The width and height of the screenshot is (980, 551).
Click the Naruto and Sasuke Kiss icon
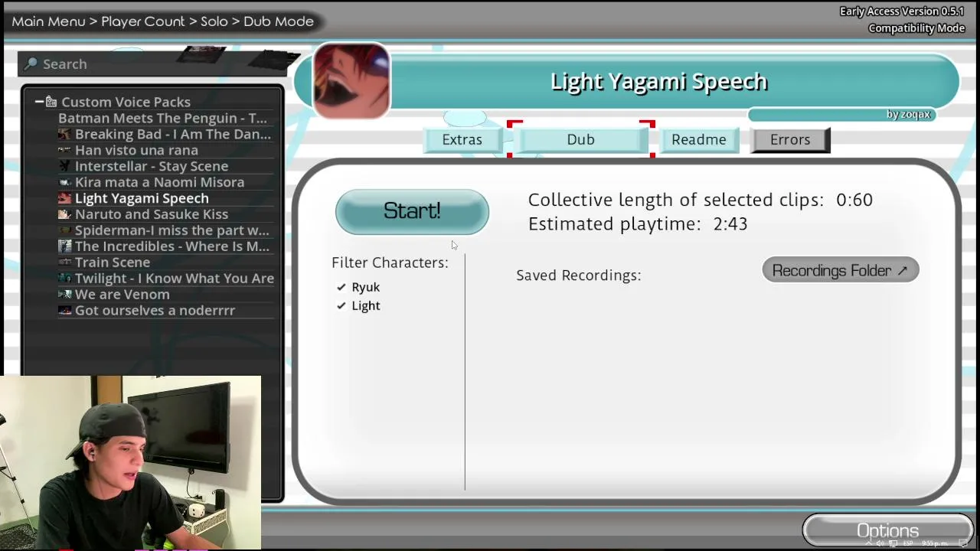(65, 215)
